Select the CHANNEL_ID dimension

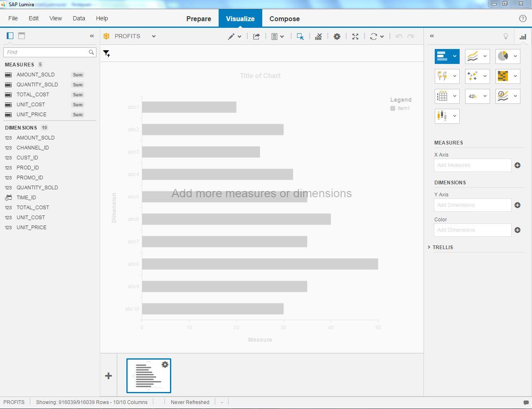(33, 148)
